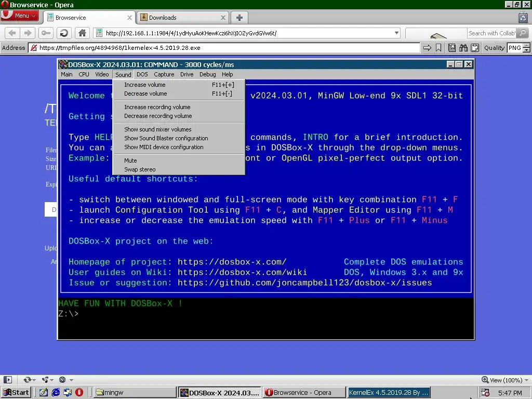Launch Internet Explorer from quick launch
This screenshot has height=399, width=532.
point(56,393)
